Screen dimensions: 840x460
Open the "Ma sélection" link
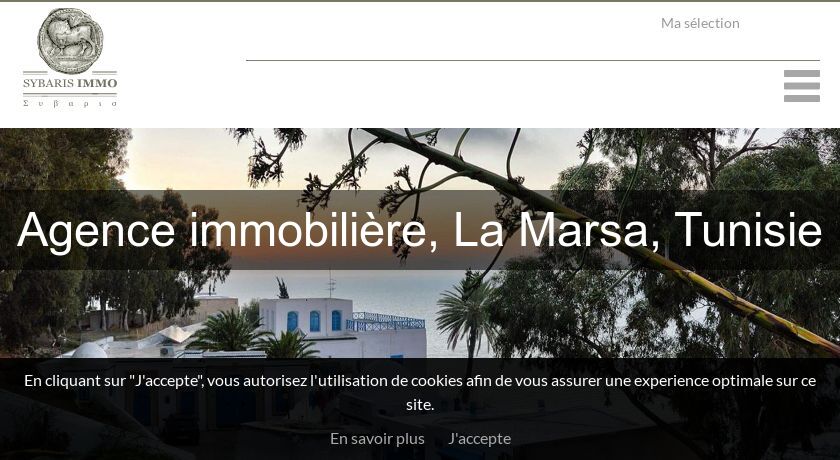700,23
